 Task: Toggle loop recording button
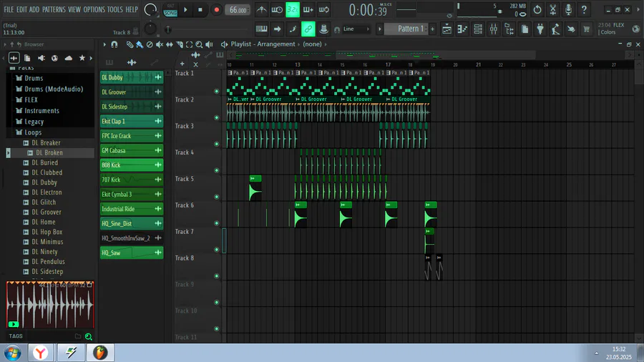click(x=323, y=9)
